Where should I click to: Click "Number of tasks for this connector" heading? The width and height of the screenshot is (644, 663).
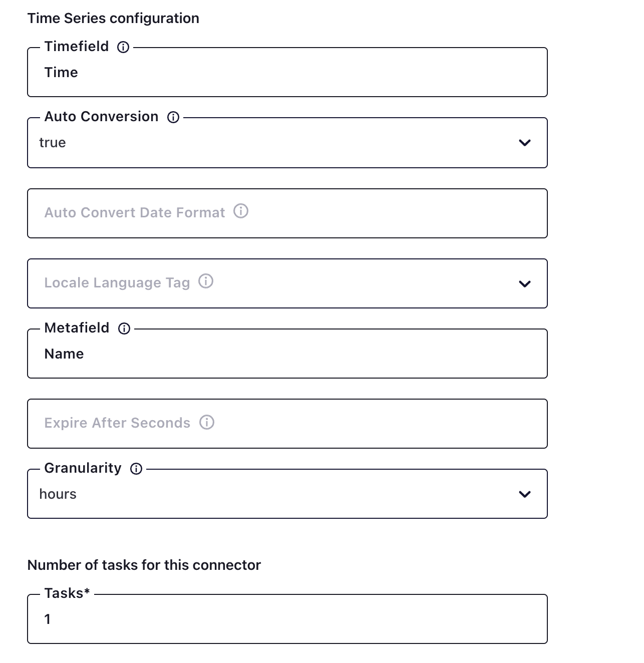[144, 565]
